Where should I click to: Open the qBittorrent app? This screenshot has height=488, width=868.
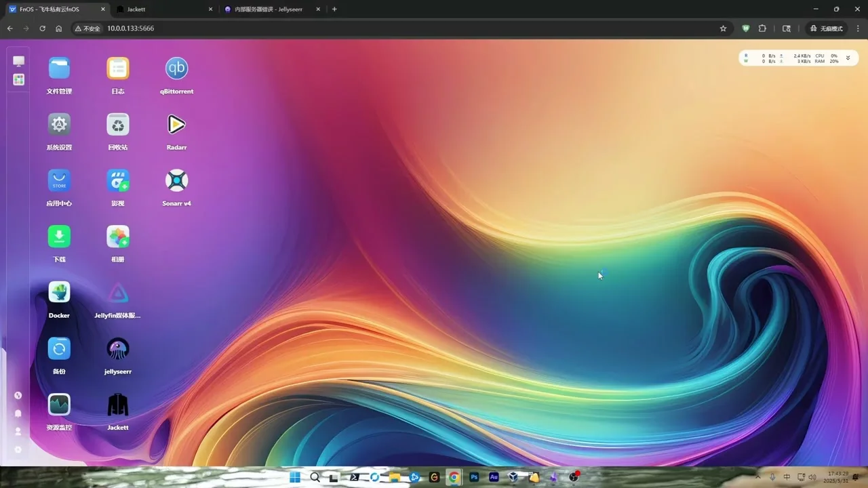(x=176, y=68)
